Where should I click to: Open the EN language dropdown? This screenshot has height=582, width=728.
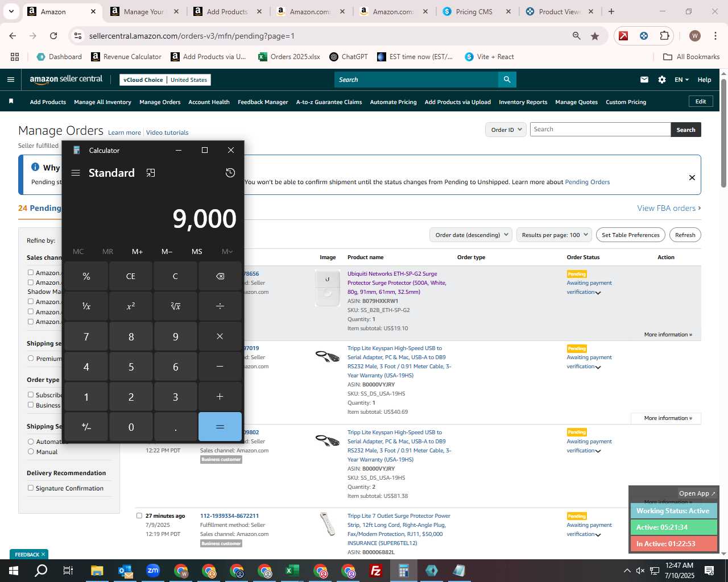pyautogui.click(x=681, y=80)
